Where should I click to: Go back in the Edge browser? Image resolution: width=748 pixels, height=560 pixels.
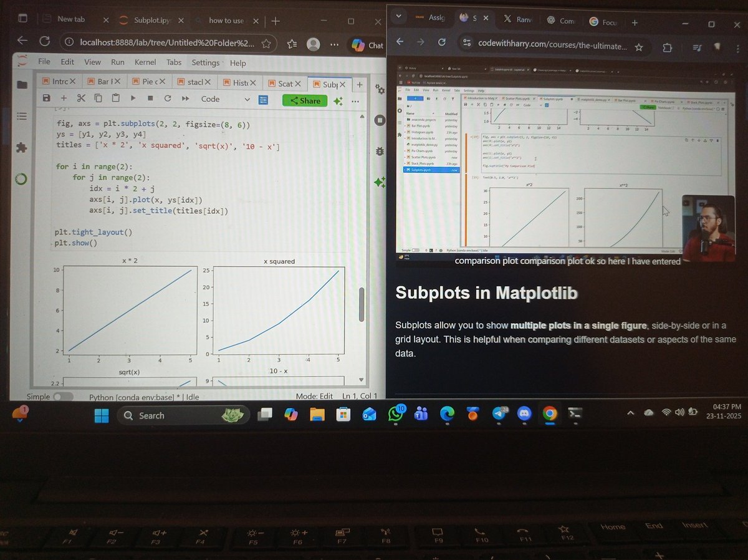click(x=22, y=40)
